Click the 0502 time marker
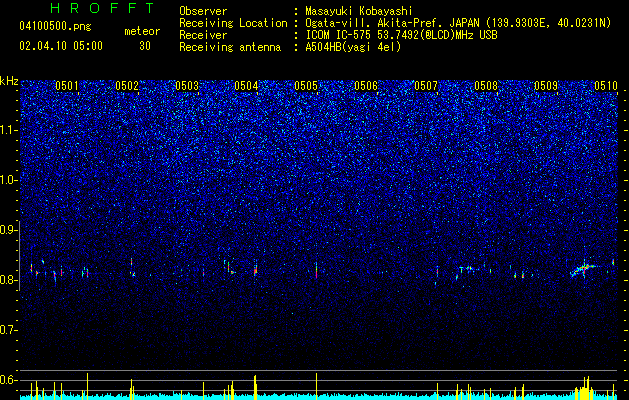Screen dimensions: 629x400 pos(127,85)
